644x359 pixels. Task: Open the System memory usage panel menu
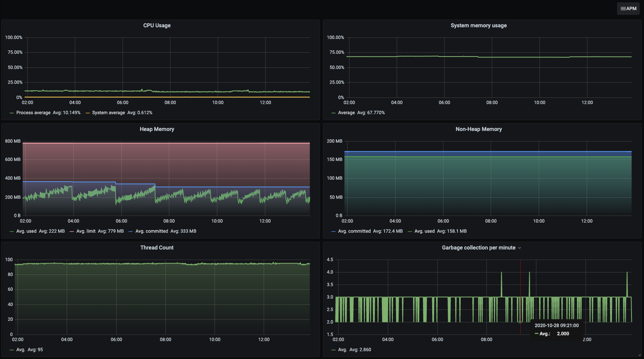[479, 25]
